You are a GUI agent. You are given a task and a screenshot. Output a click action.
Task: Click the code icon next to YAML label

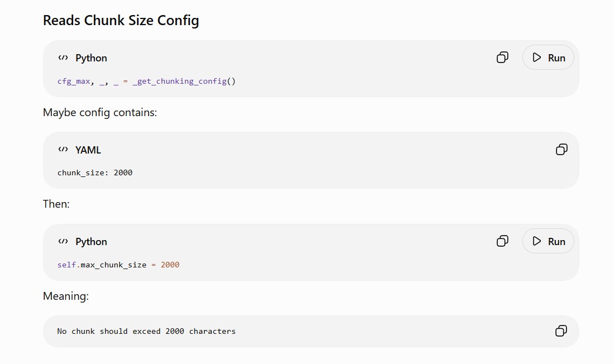click(63, 149)
